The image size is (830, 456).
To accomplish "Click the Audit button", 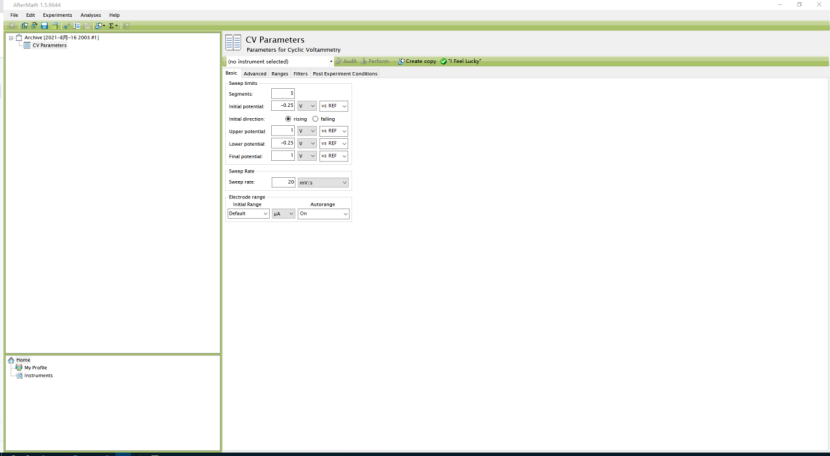I will (347, 61).
